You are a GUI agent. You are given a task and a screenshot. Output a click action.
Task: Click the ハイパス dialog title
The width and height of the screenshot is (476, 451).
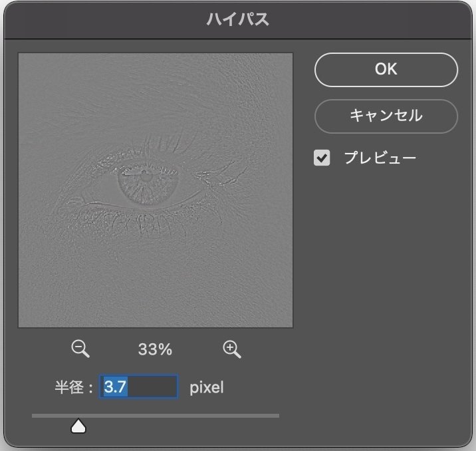point(238,19)
